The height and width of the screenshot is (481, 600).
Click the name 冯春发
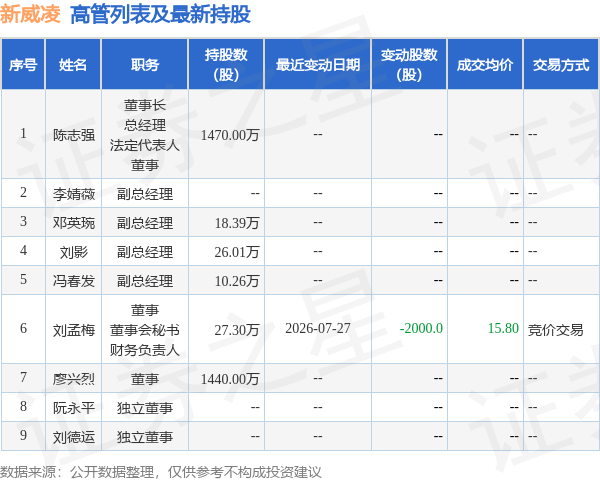[73, 281]
